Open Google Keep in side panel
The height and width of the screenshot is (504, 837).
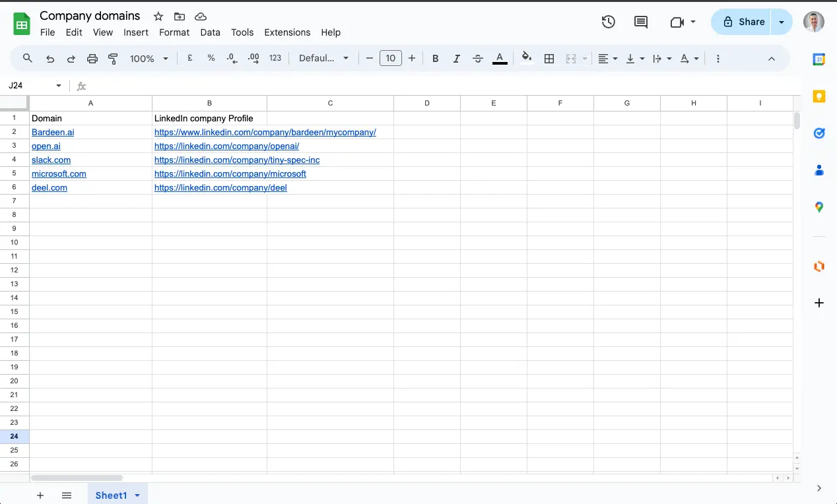coord(819,96)
